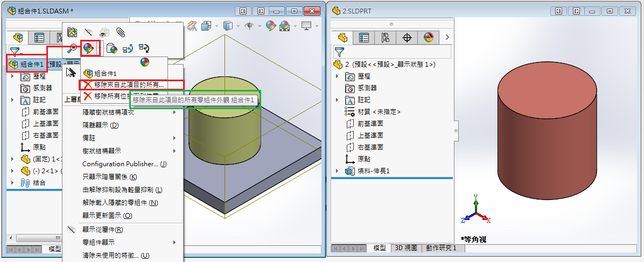Choose 移除來自此項目的所有... entry
Screen dimensions: 644x262
(124, 85)
